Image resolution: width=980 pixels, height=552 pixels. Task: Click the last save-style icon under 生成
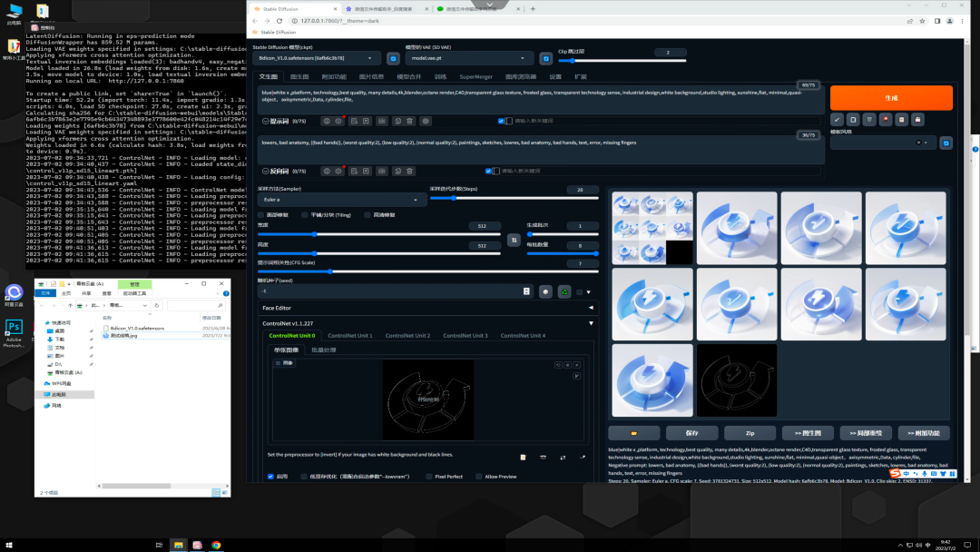[x=917, y=120]
